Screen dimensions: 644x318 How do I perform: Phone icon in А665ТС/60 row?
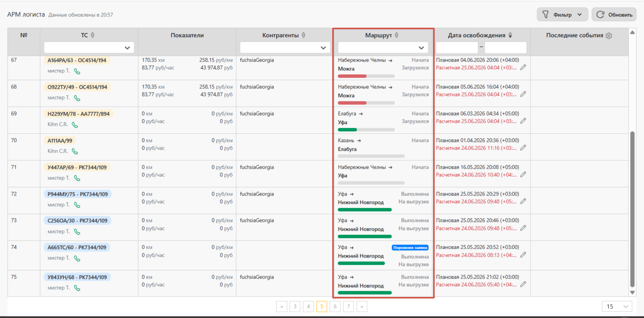coord(77,258)
